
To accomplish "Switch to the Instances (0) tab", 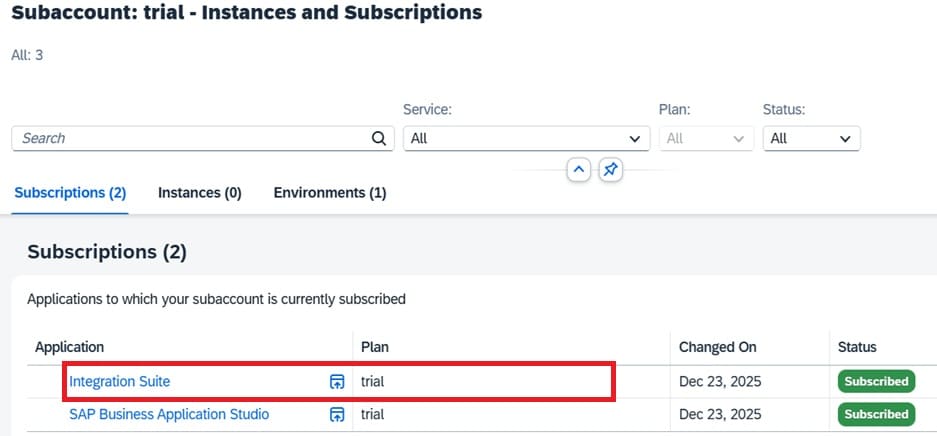I will (200, 193).
